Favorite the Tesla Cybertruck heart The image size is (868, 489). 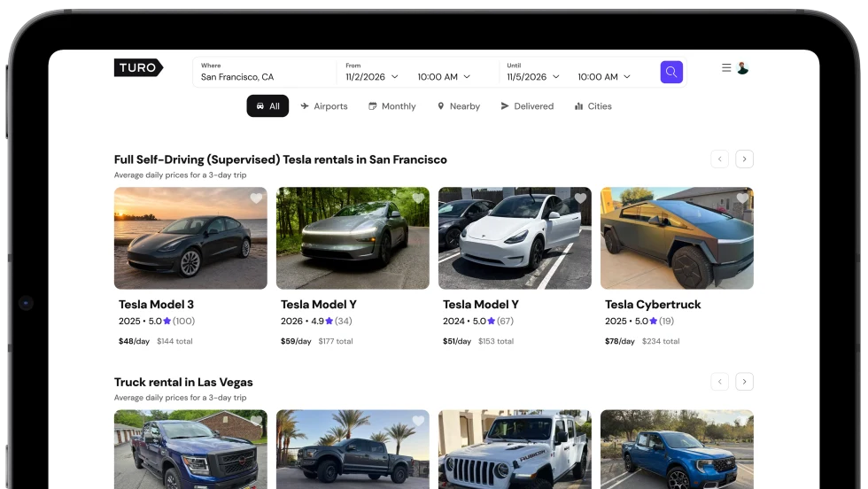(742, 198)
